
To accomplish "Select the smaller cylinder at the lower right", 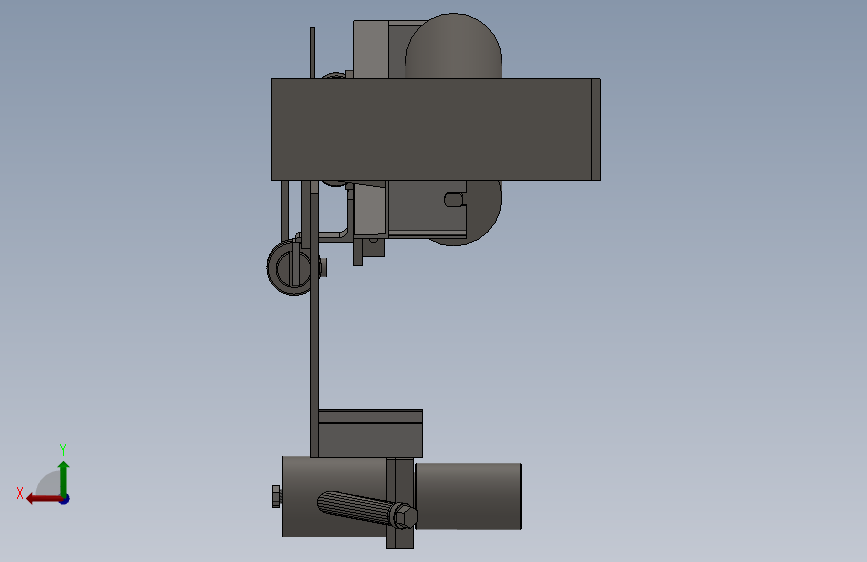I will coord(468,496).
